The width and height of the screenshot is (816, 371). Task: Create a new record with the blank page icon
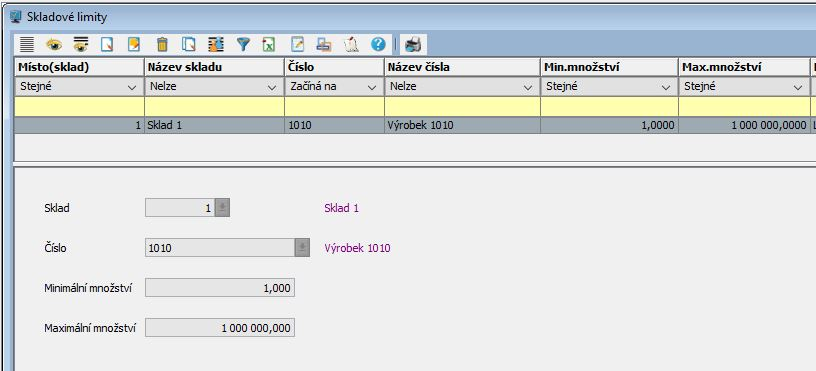[x=107, y=45]
